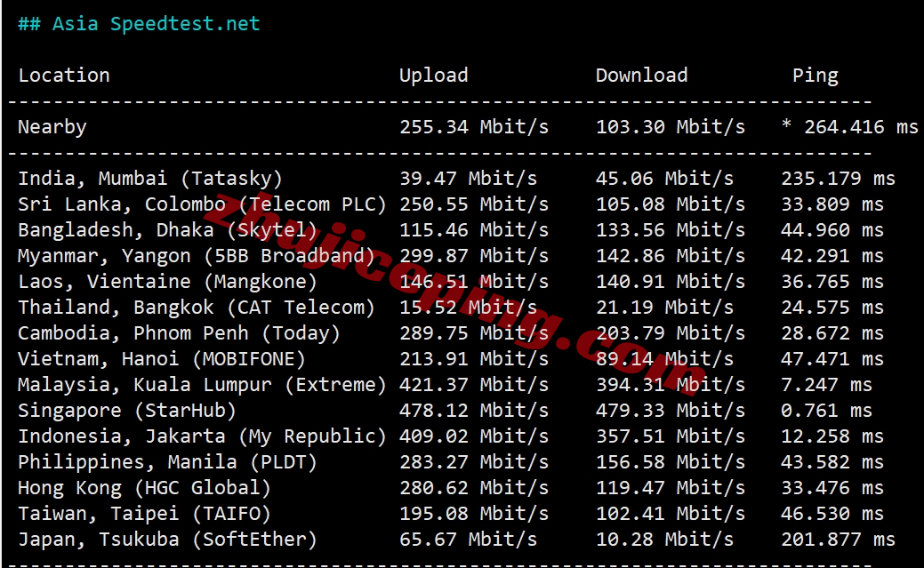Click Taipei upload value "195.08 Mbit/s"
924x568 pixels.
tap(474, 514)
